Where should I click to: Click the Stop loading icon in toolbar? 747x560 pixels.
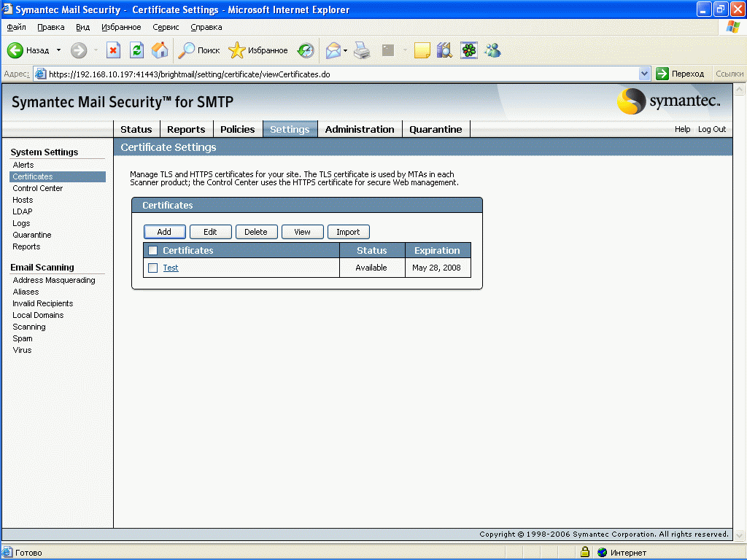point(113,50)
